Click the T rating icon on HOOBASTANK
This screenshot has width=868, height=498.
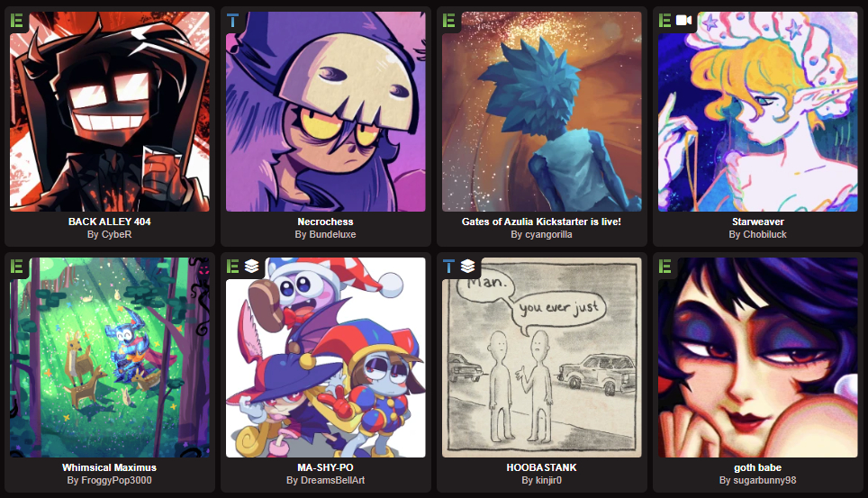coord(449,267)
